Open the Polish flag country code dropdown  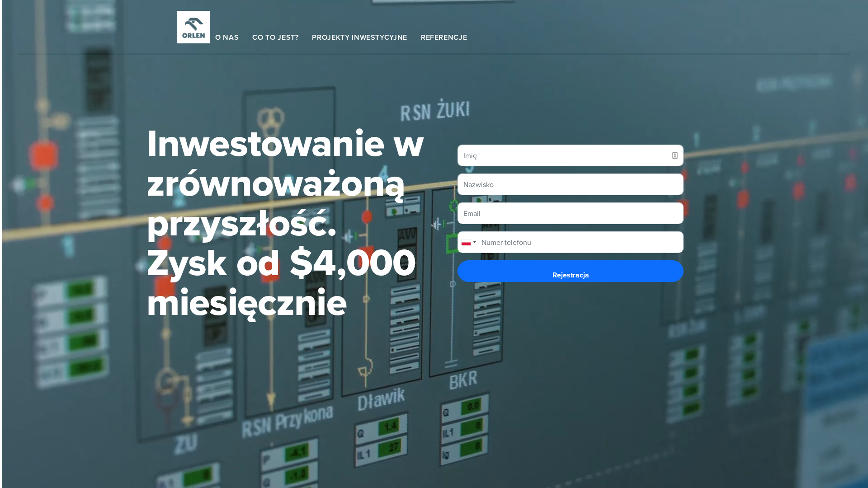coord(469,243)
